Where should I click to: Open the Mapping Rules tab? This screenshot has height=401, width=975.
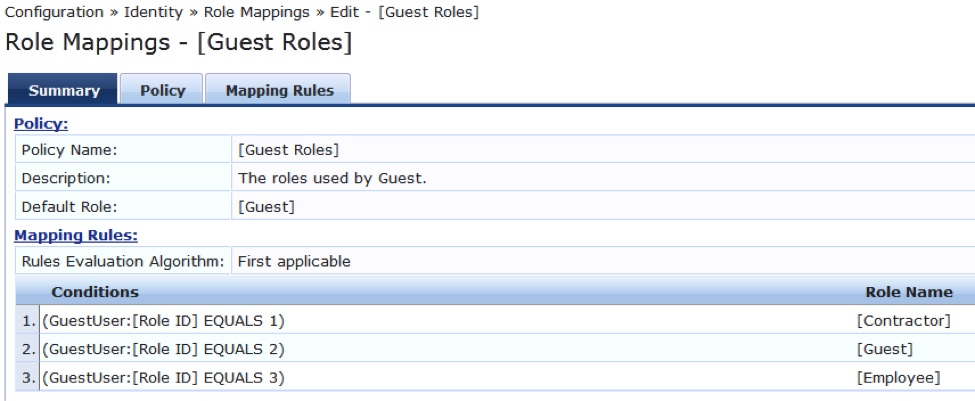coord(279,90)
